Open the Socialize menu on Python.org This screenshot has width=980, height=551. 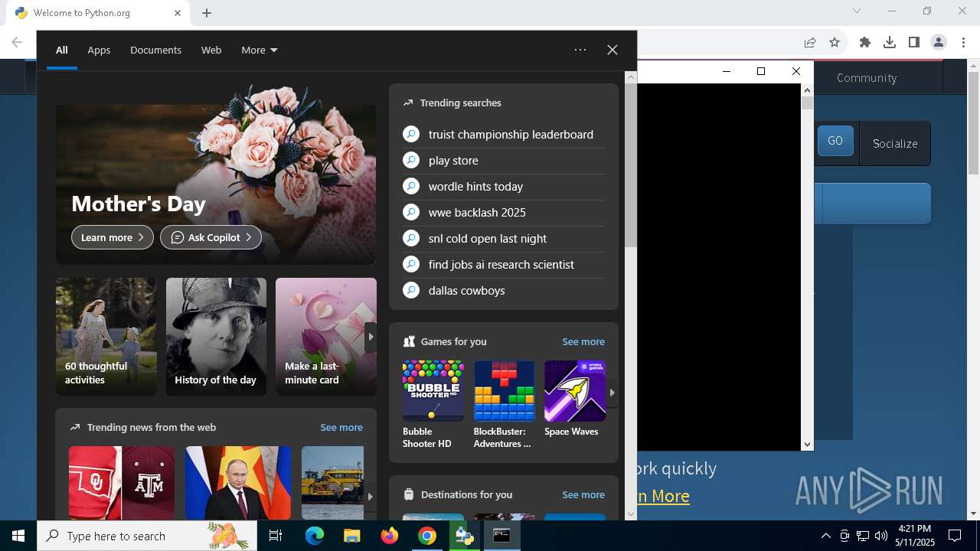coord(895,143)
